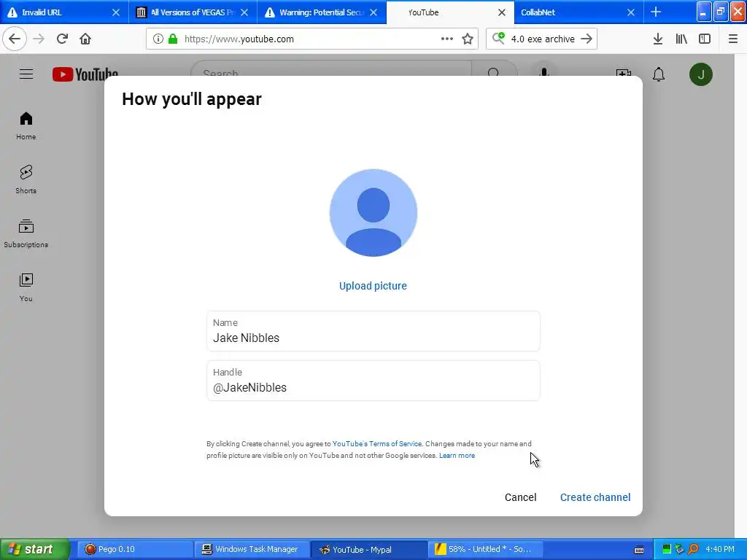The image size is (747, 560).
Task: Click YouTube search magnifier button
Action: [494, 72]
